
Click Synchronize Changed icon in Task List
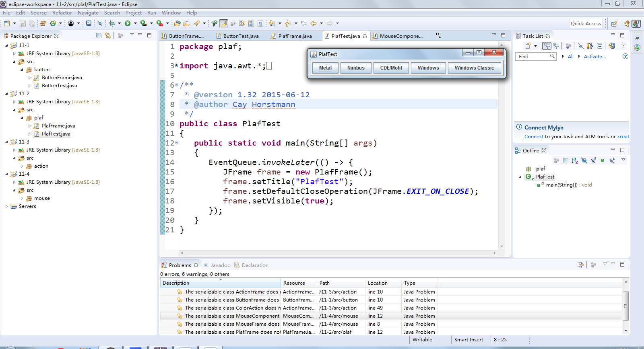click(611, 46)
